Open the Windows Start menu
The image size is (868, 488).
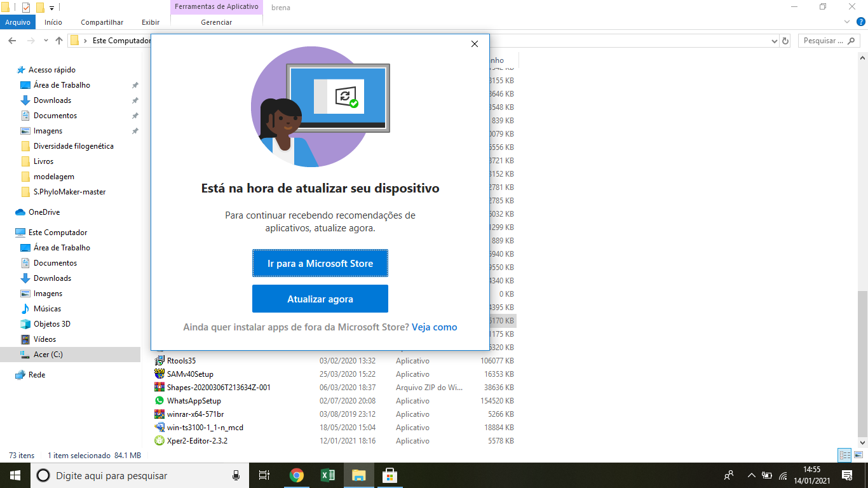15,475
